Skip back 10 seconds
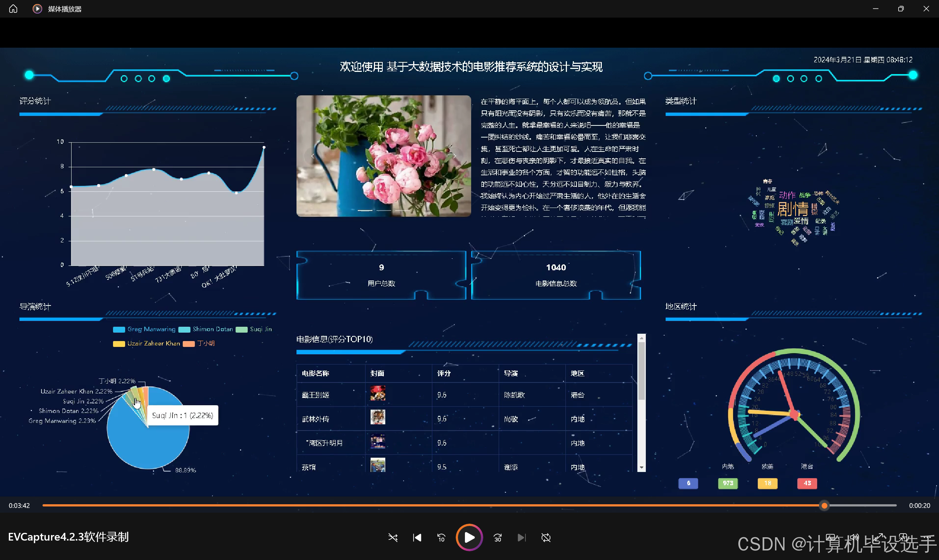This screenshot has width=939, height=560. (441, 537)
